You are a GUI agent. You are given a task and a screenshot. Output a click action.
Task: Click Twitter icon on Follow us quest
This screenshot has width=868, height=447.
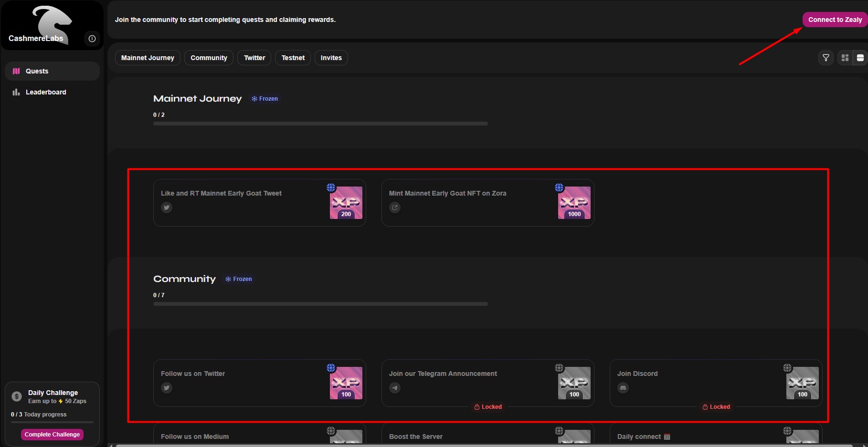point(167,388)
